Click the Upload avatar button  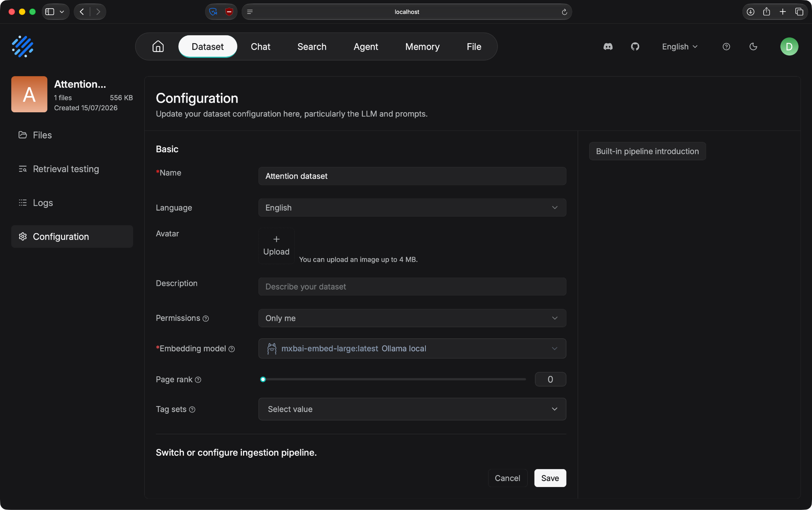point(276,246)
